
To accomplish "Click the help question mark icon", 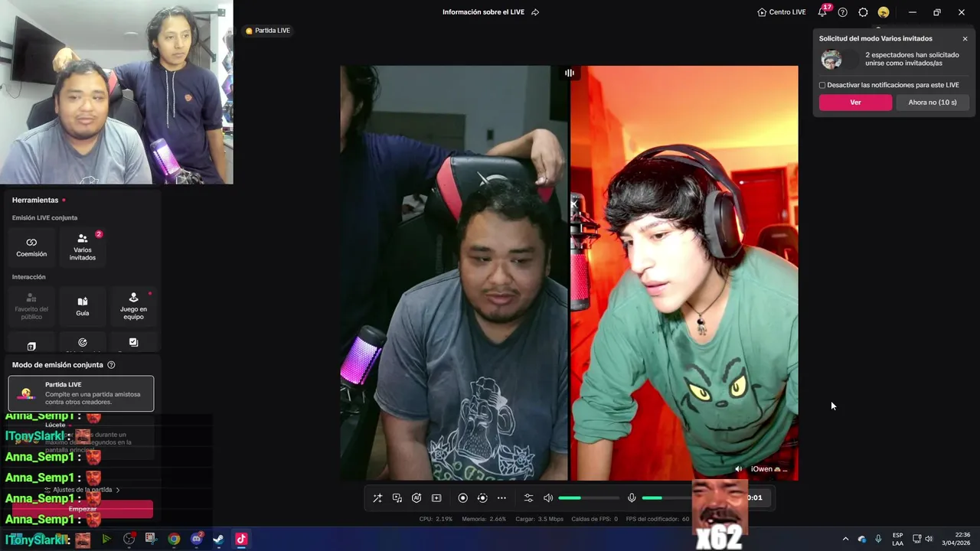I will tap(843, 12).
